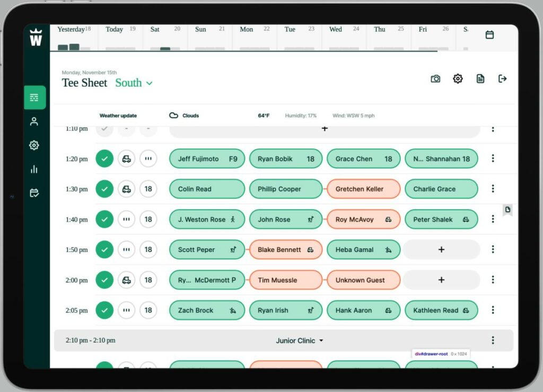Open the calendar date picker icon
Image resolution: width=543 pixels, height=392 pixels.
click(x=489, y=34)
